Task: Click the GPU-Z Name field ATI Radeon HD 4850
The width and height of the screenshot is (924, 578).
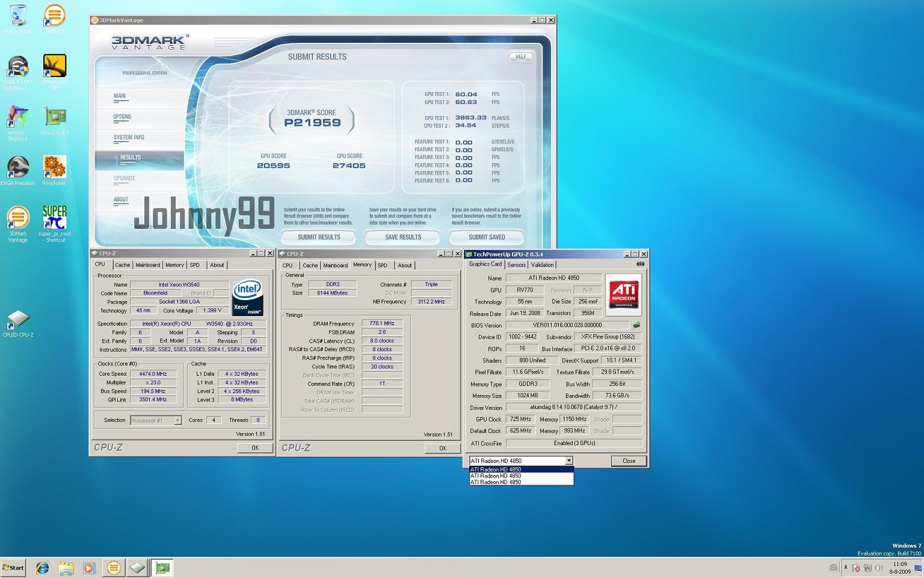Action: tap(554, 278)
